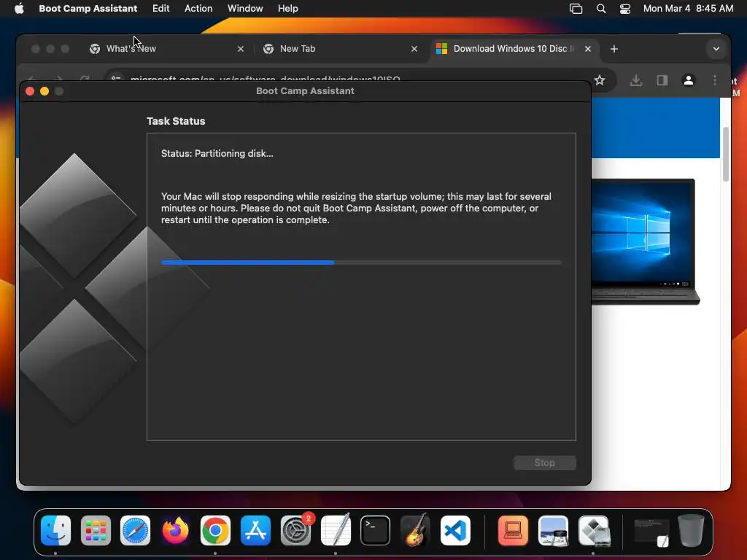Screen dimensions: 747x560
Task: Open Safari from the Dock
Action: (135, 530)
